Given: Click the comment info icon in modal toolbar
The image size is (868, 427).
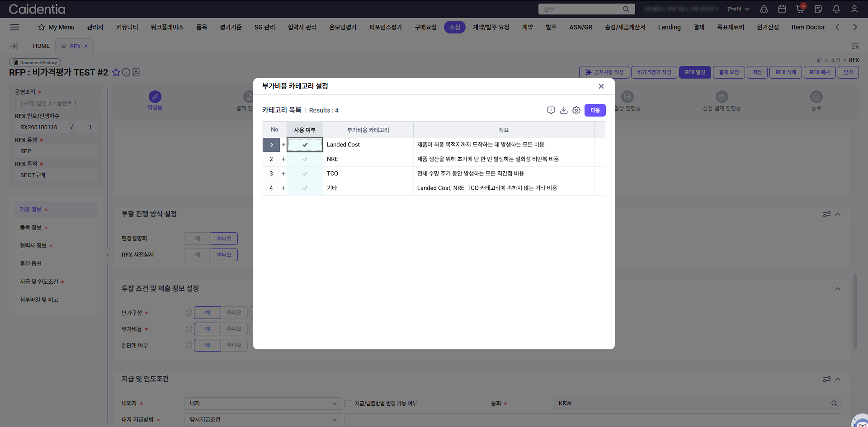Looking at the screenshot, I should 551,110.
